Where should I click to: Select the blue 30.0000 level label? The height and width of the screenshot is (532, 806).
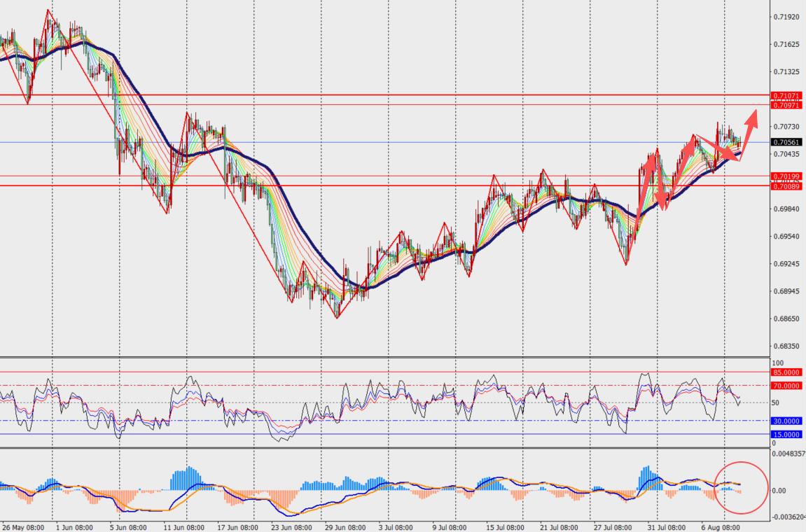[x=786, y=421]
